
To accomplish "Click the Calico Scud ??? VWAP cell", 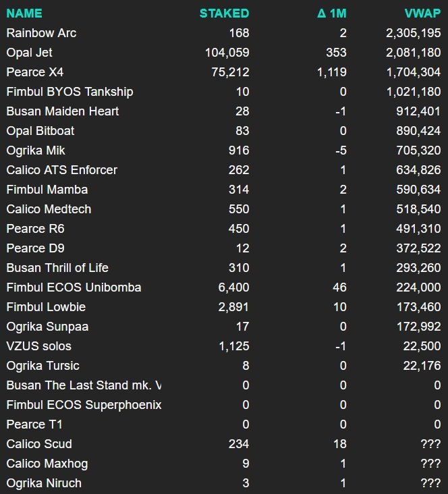I will (x=430, y=443).
